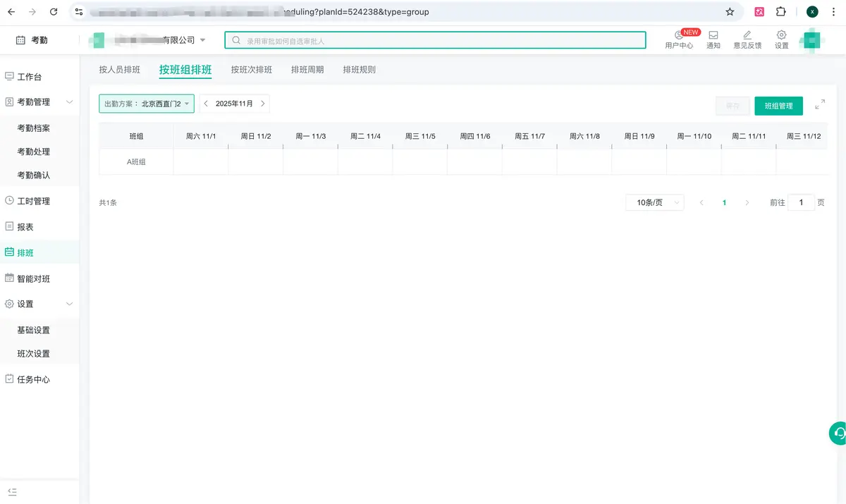This screenshot has height=504, width=846.
Task: Click the 班组管理 button
Action: click(x=778, y=106)
